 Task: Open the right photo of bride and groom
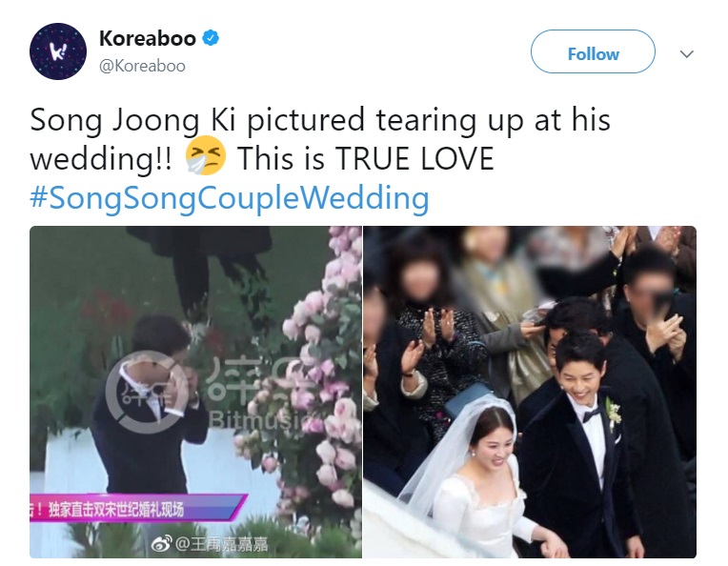point(530,392)
